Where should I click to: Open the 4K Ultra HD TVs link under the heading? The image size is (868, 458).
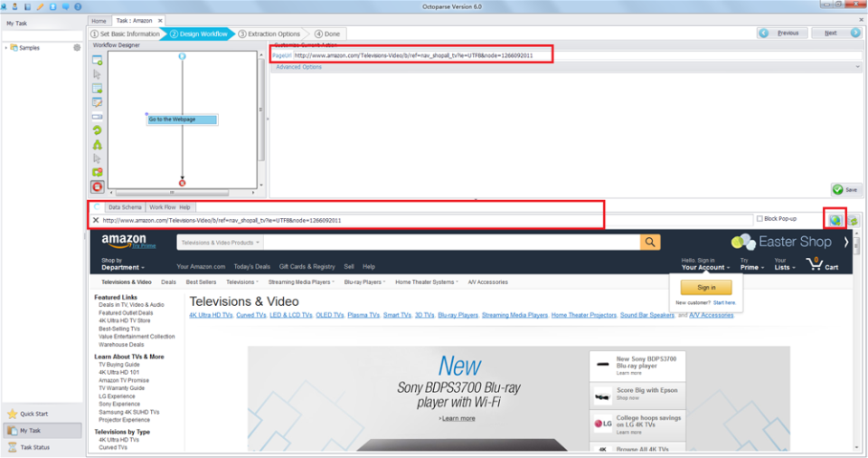pos(211,315)
